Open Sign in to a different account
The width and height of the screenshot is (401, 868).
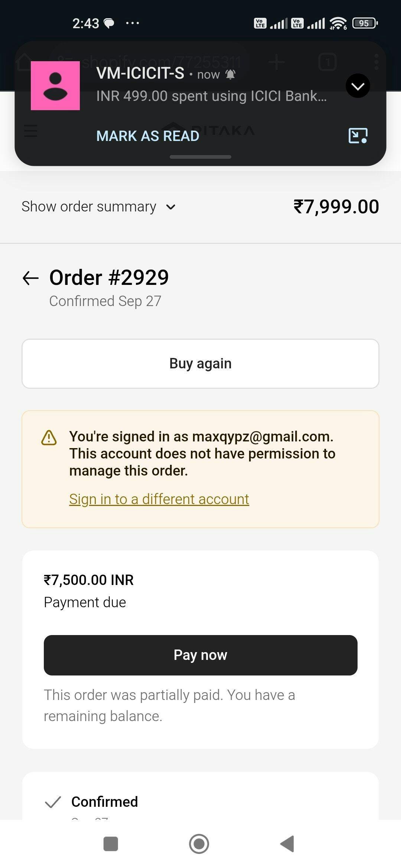(x=159, y=499)
